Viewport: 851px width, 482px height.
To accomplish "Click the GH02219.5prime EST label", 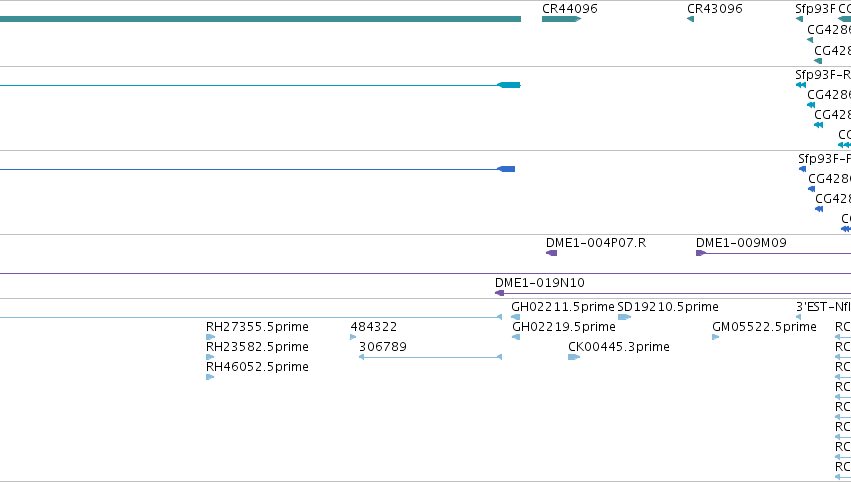I will click(564, 327).
